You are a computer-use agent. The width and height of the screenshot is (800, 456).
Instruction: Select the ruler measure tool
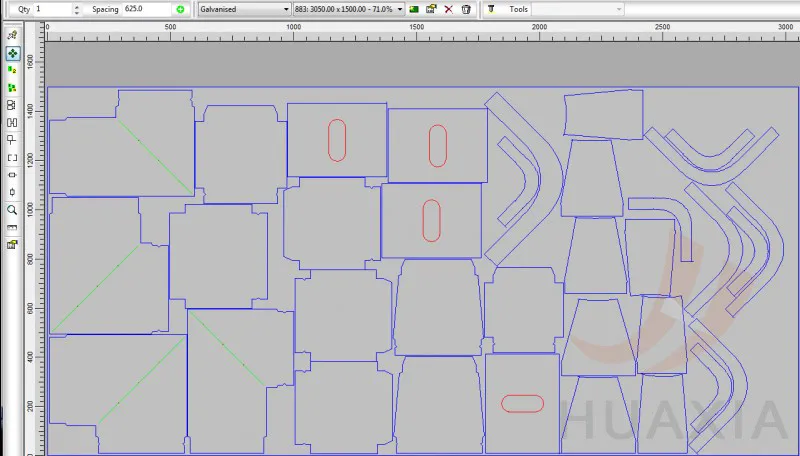point(12,227)
